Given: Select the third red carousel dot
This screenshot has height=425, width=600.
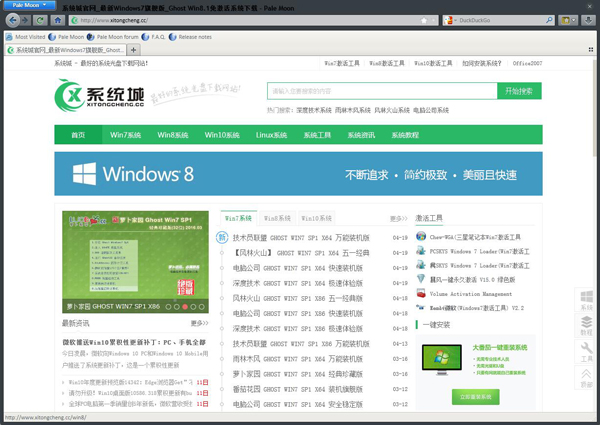Looking at the screenshot, I should pyautogui.click(x=185, y=306).
